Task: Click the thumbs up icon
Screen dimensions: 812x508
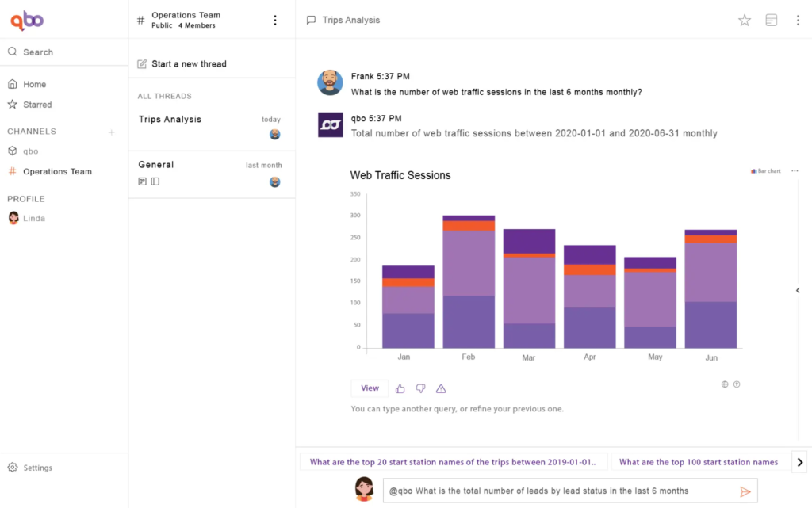Action: (400, 388)
